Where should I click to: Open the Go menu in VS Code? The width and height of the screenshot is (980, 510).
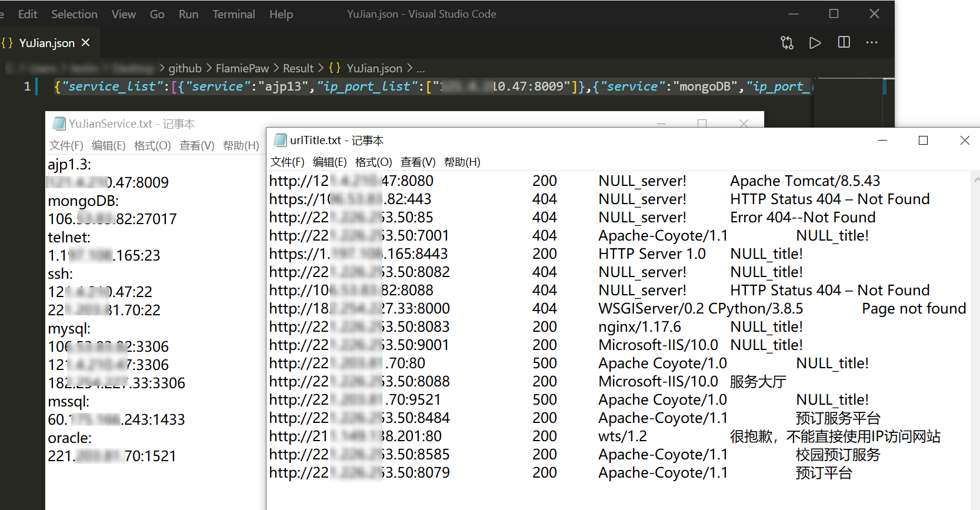coord(157,14)
